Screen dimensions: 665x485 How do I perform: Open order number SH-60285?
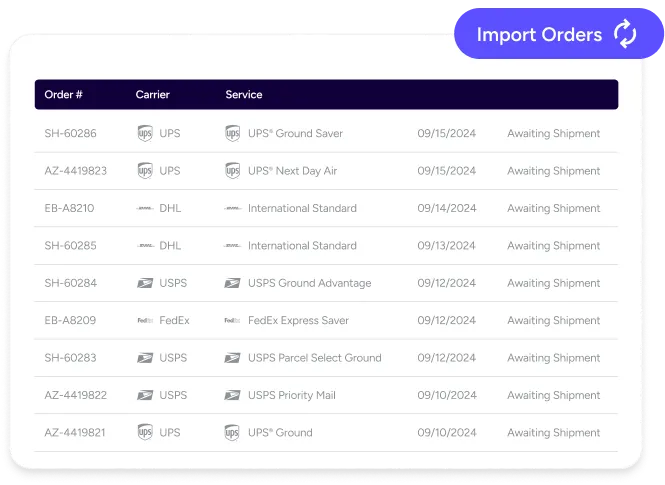pos(71,246)
